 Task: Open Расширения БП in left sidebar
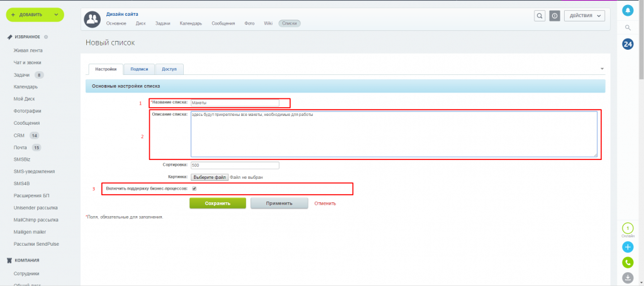pyautogui.click(x=31, y=195)
